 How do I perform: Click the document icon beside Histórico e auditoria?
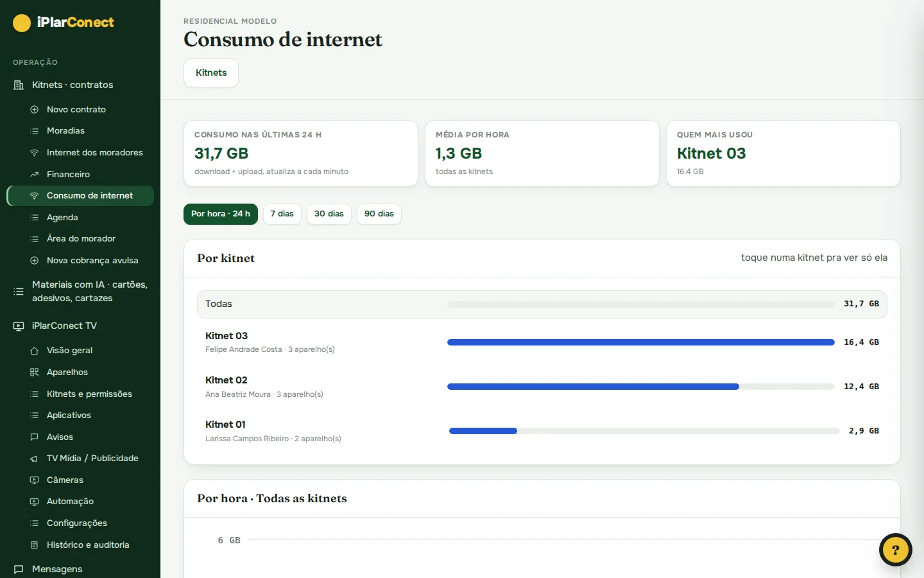[35, 545]
